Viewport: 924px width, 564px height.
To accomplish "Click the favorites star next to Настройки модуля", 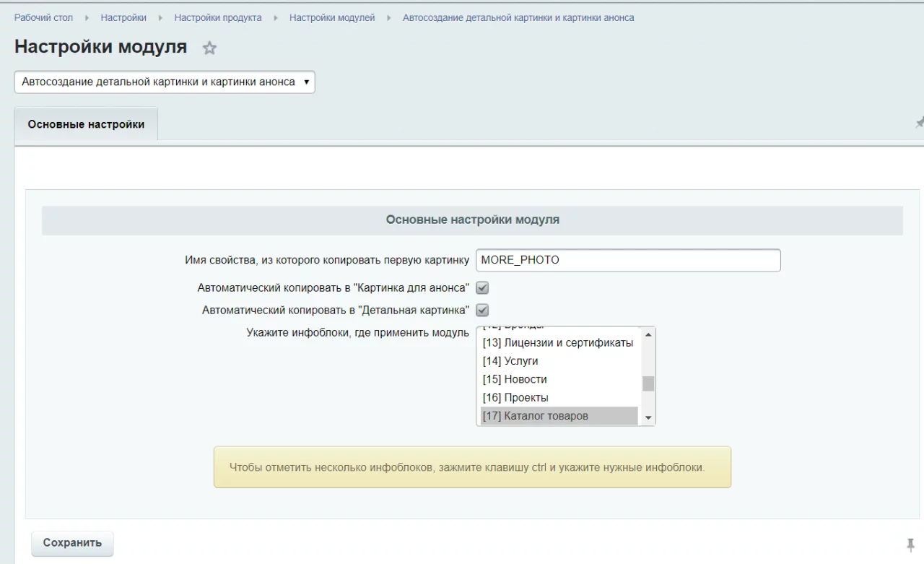I will [209, 48].
